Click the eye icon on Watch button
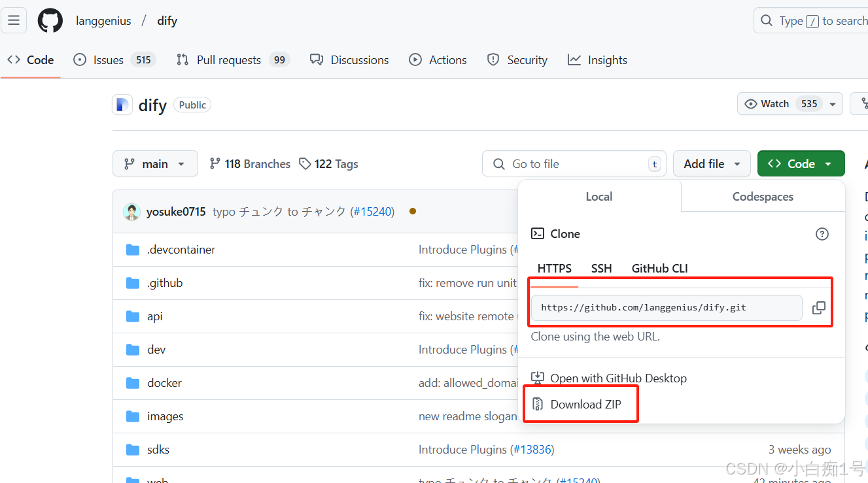 pyautogui.click(x=751, y=104)
